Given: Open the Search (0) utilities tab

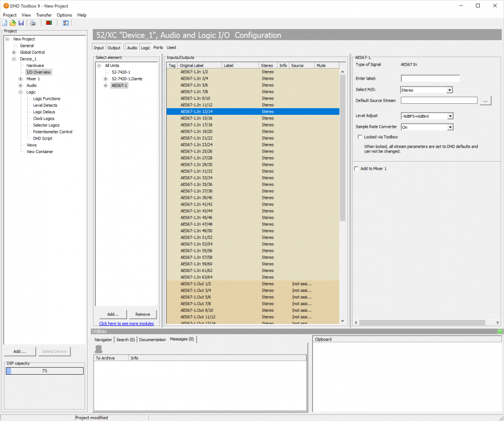Looking at the screenshot, I should (x=125, y=340).
